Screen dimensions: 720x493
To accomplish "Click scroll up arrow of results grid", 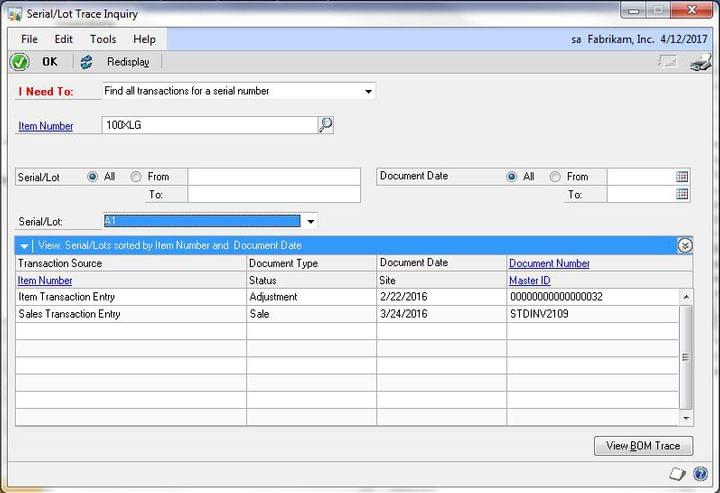I will [x=686, y=297].
